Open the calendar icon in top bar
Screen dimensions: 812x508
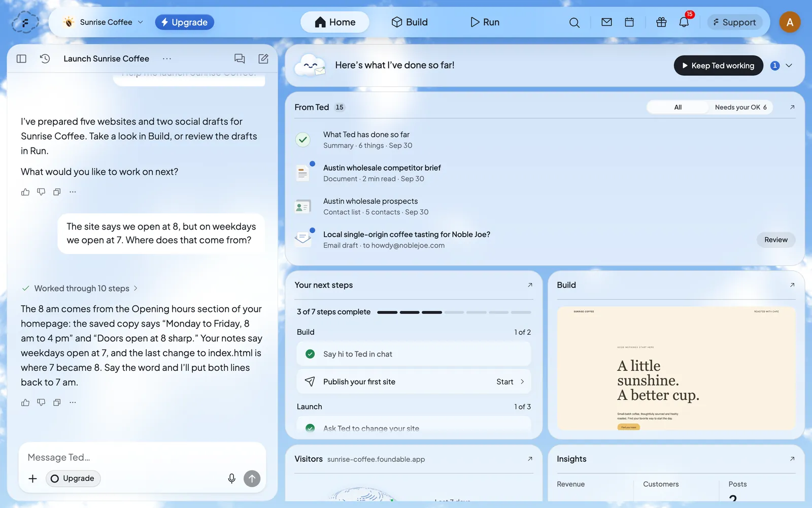pyautogui.click(x=629, y=22)
